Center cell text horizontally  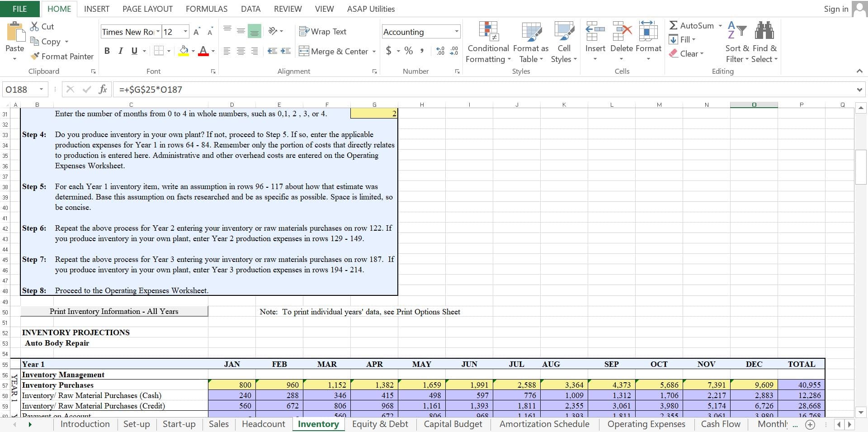241,51
